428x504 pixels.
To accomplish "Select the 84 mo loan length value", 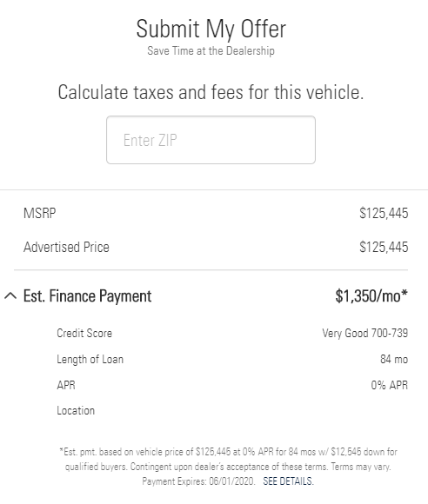I will click(394, 359).
